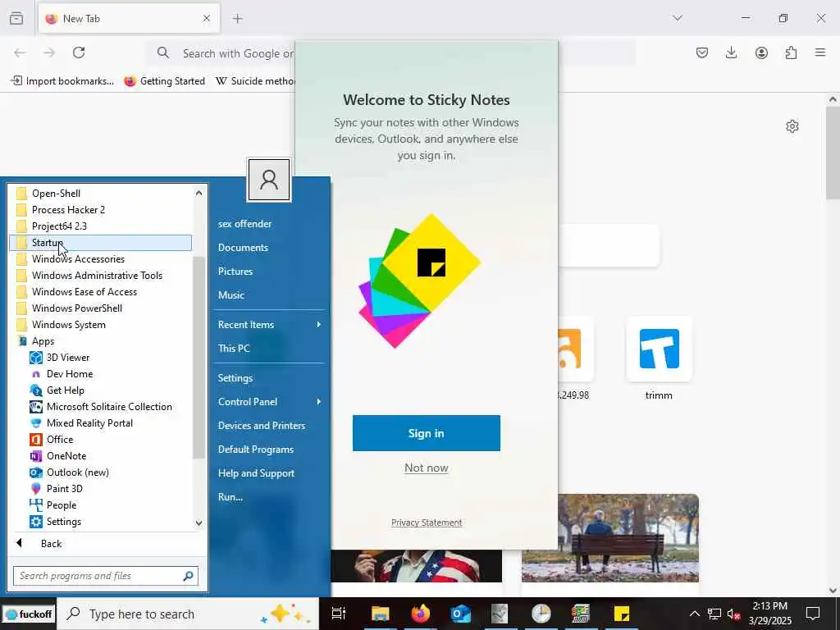Open Sticky Notes taskbar icon

[622, 614]
